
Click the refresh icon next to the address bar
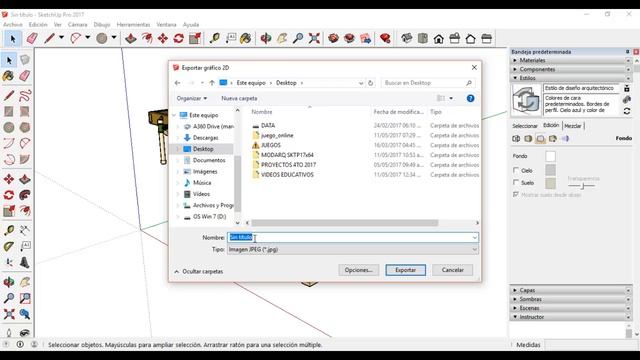(371, 83)
